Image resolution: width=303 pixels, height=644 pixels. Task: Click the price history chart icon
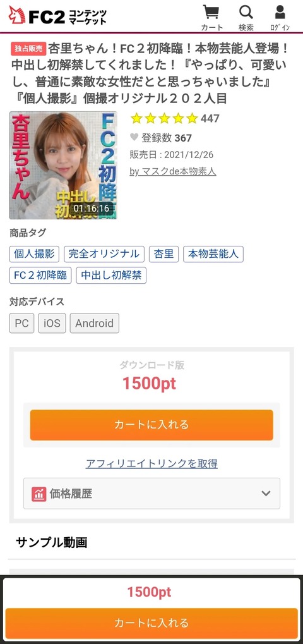tap(39, 494)
